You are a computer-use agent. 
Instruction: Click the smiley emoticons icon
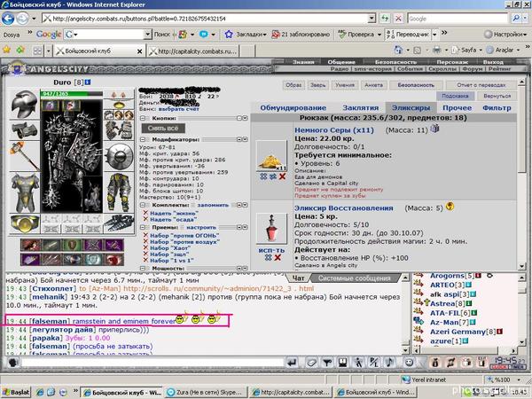[409, 363]
